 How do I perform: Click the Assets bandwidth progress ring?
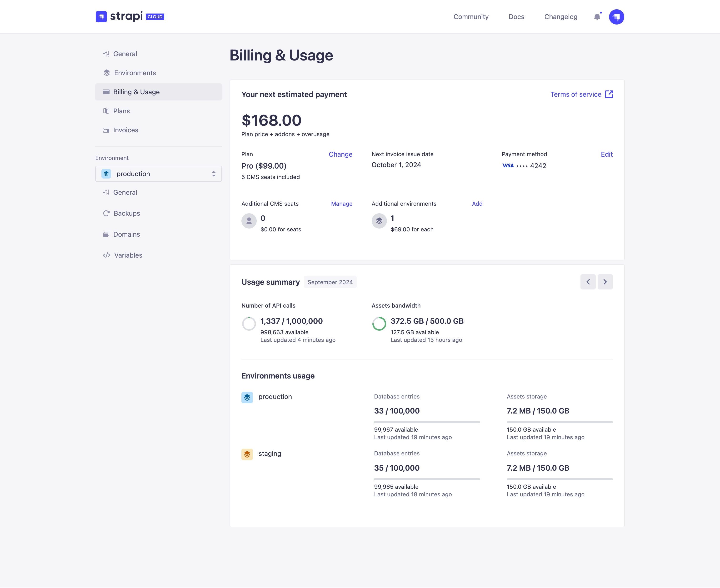point(380,324)
